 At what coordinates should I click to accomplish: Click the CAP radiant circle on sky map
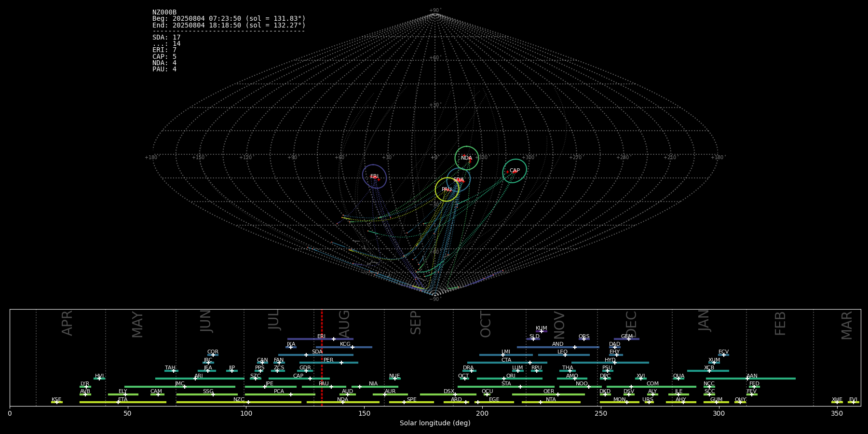click(x=515, y=171)
